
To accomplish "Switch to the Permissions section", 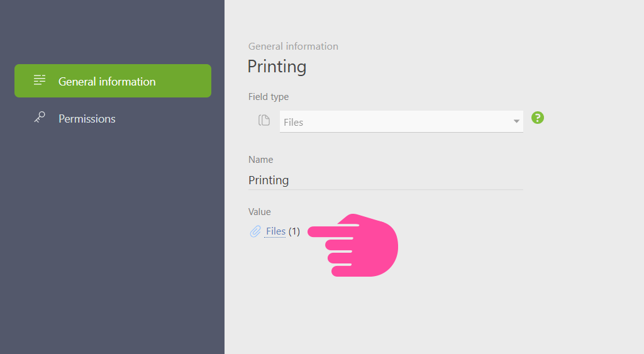I will pyautogui.click(x=87, y=119).
